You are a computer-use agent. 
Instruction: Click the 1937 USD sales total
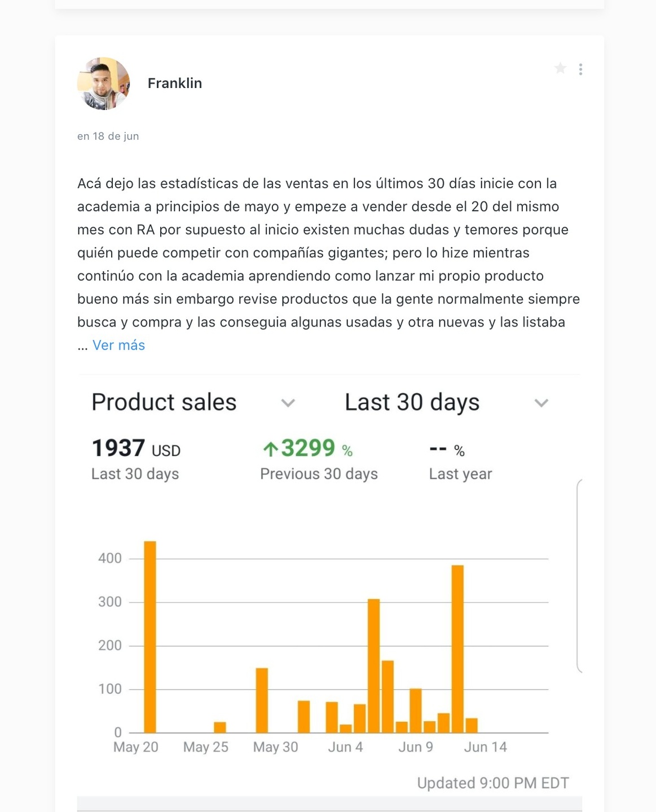[136, 448]
